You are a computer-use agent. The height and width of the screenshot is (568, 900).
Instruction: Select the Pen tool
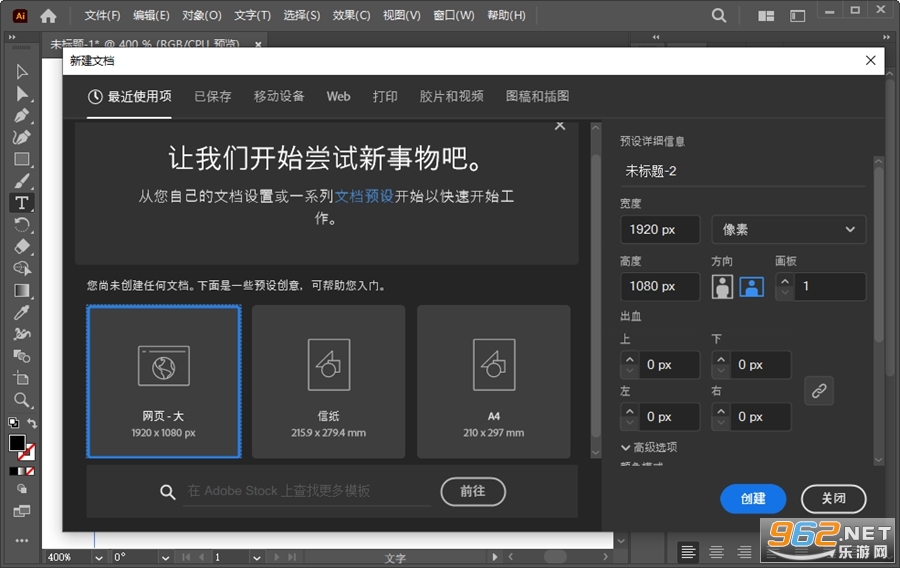point(22,115)
